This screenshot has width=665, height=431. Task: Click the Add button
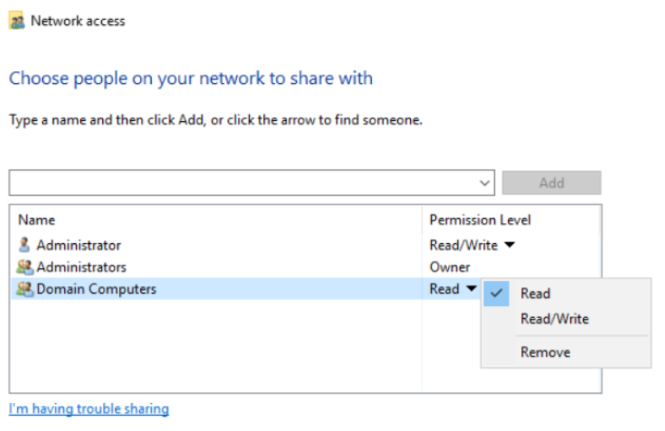click(551, 183)
